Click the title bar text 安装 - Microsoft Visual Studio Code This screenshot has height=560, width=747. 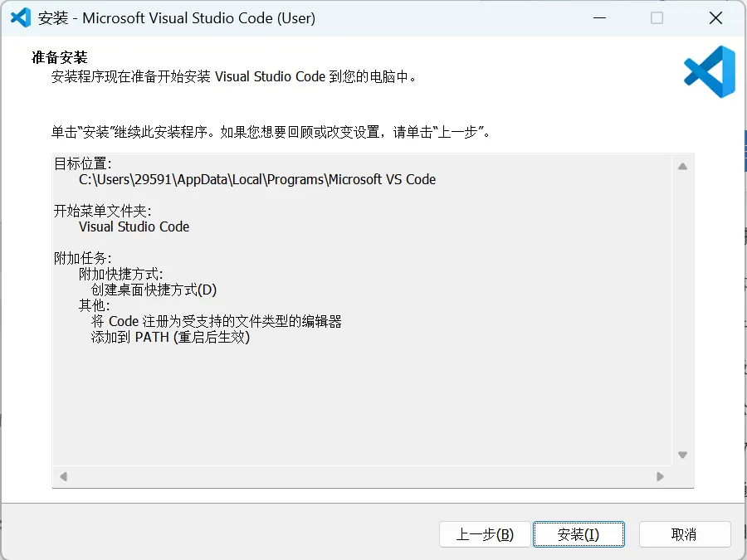pos(177,18)
